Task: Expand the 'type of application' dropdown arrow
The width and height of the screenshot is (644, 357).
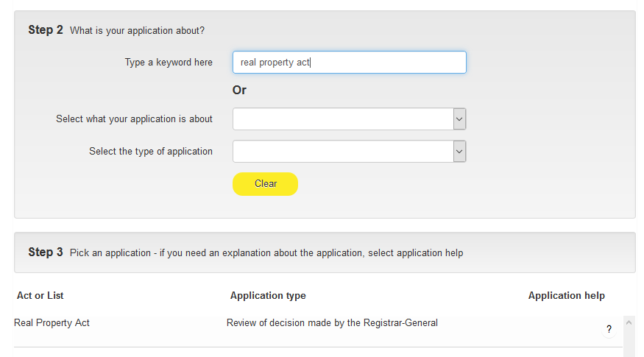Action: [459, 152]
